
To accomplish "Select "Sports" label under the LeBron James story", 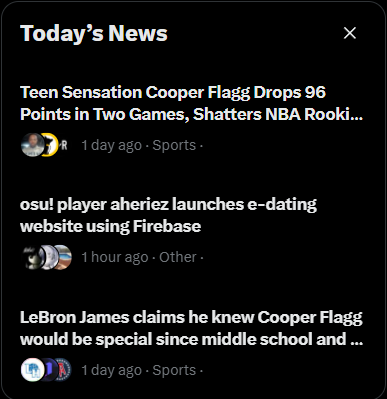I will point(174,370).
